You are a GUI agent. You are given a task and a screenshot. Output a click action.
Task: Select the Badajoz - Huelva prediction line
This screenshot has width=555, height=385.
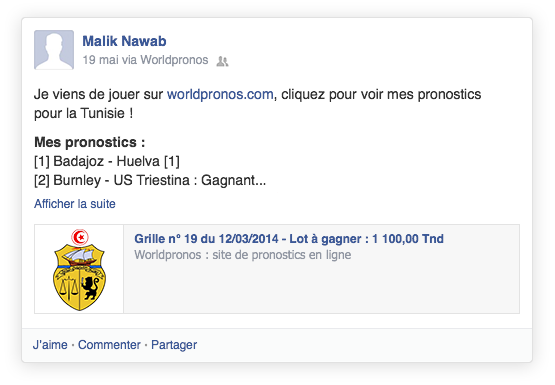click(x=107, y=161)
